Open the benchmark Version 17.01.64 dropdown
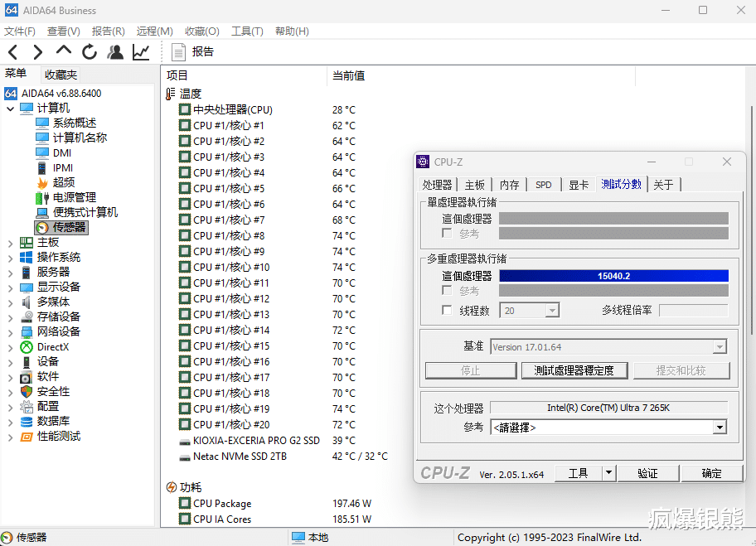The height and width of the screenshot is (546, 756). coord(720,347)
